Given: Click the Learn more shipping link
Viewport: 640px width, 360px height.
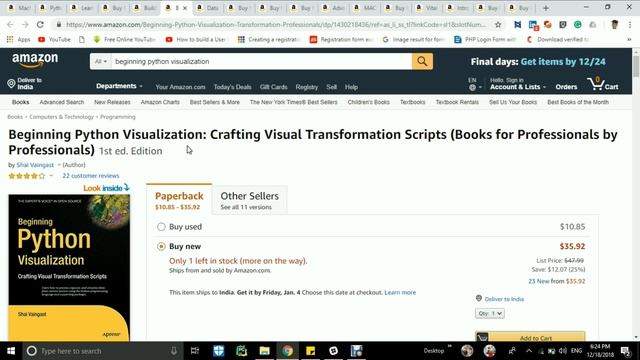Looking at the screenshot, I should click(x=400, y=292).
